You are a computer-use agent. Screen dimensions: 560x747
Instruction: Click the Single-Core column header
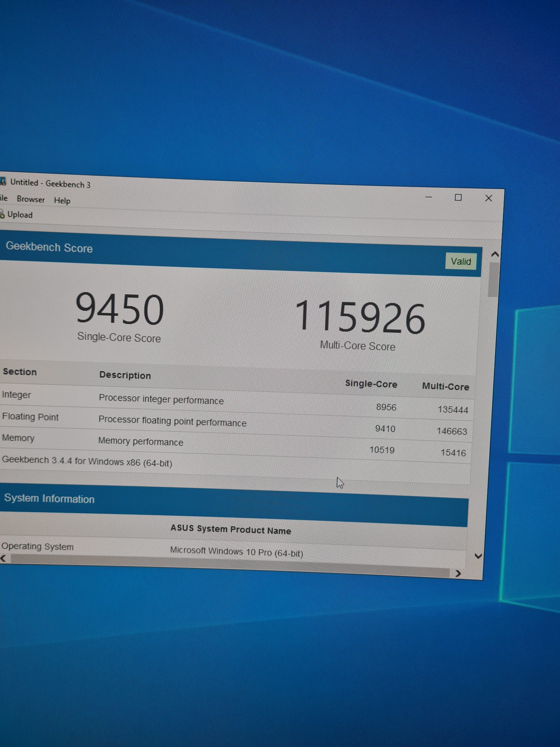(371, 384)
